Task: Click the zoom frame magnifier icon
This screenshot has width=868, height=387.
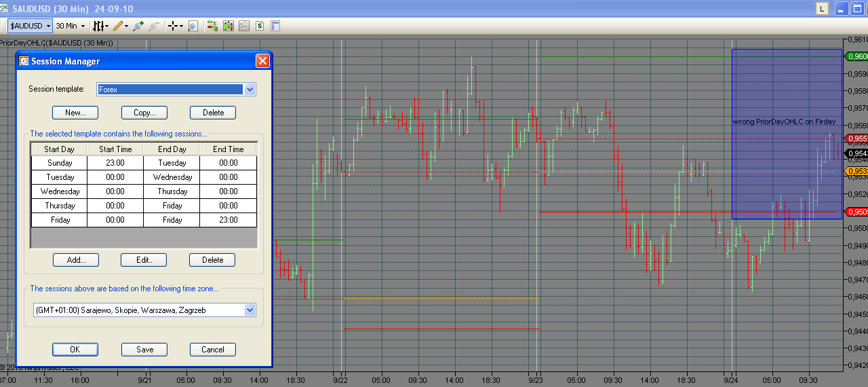Action: pos(193,26)
